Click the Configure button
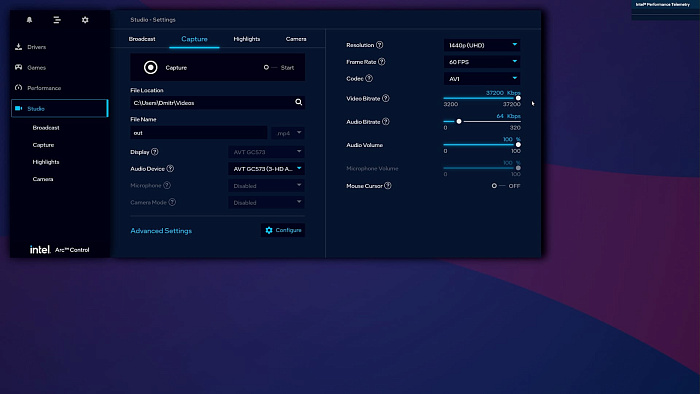This screenshot has width=700, height=394. [283, 230]
